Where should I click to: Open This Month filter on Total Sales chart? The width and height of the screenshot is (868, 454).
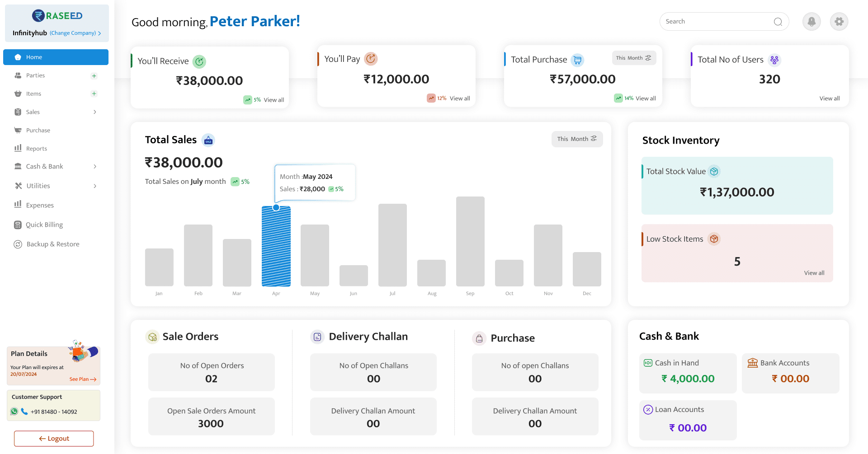[577, 139]
